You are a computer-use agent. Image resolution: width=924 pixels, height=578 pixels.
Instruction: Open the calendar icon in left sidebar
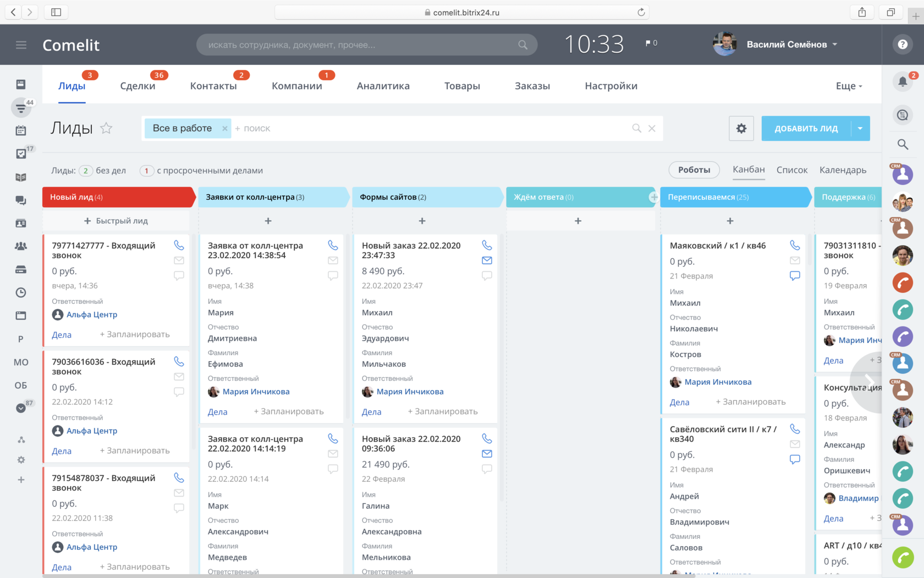click(x=21, y=130)
